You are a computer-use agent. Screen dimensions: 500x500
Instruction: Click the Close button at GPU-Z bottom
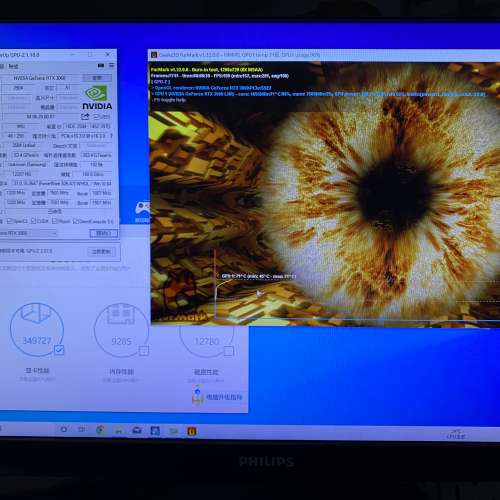[x=104, y=233]
